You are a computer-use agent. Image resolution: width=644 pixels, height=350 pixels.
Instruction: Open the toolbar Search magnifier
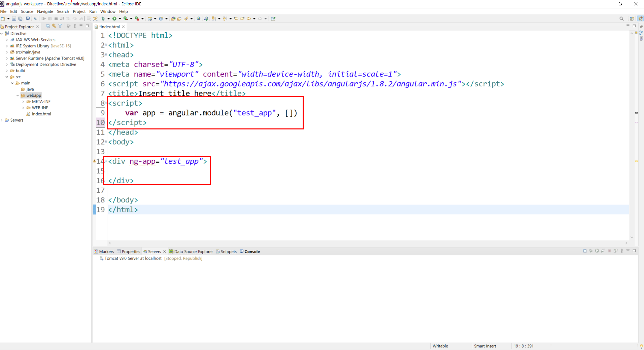pos(621,18)
